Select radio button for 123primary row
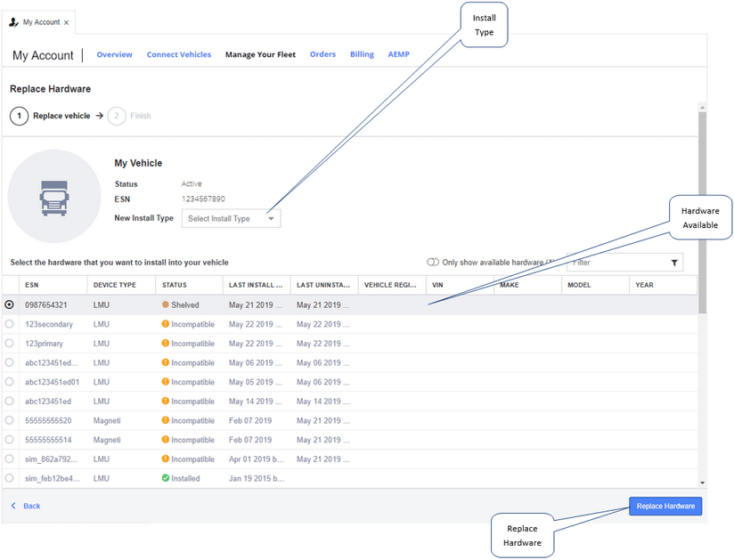The height and width of the screenshot is (560, 734). coord(10,344)
